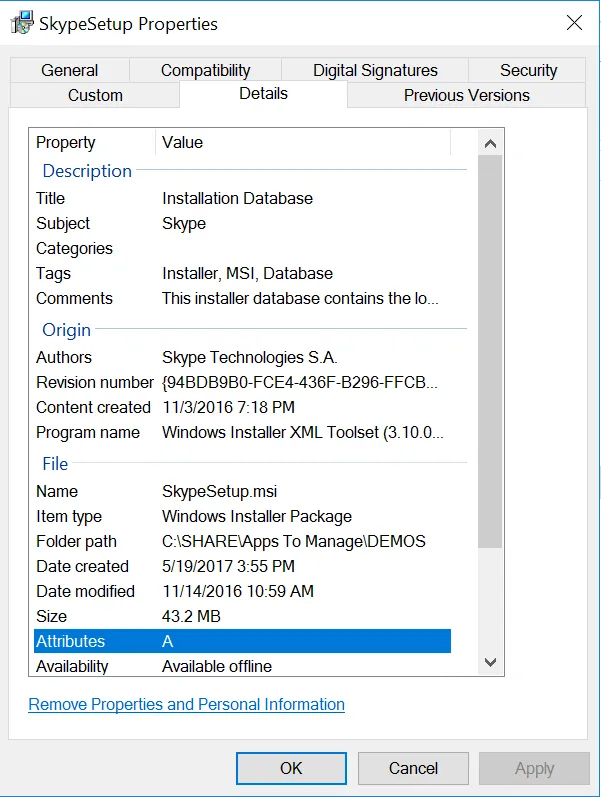
Task: Open the Previous Versions tab
Action: click(x=466, y=95)
